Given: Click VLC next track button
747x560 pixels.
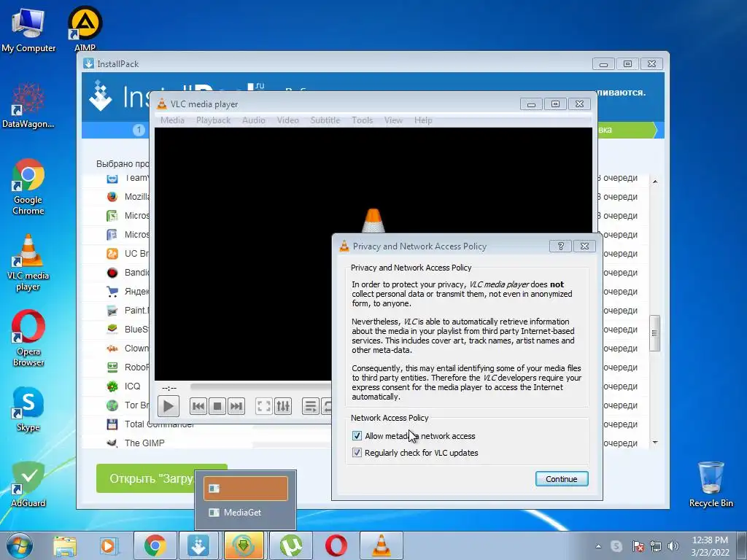Looking at the screenshot, I should tap(236, 406).
